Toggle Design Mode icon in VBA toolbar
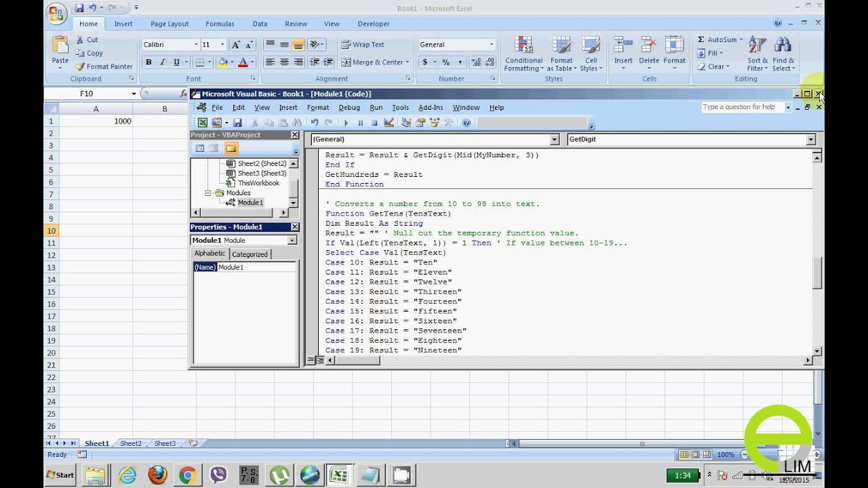The image size is (868, 488). (x=389, y=123)
